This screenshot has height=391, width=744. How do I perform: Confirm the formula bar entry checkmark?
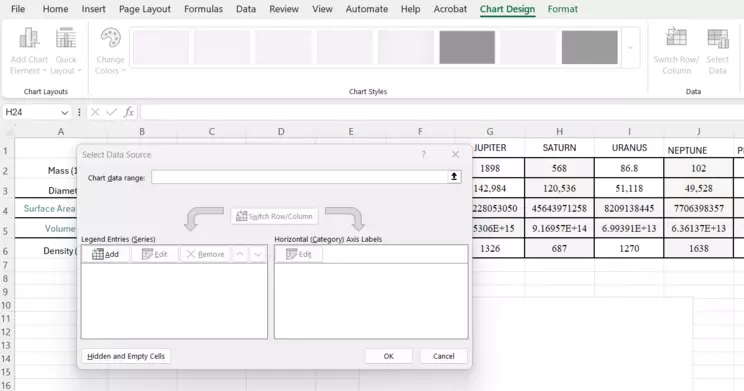[x=112, y=112]
